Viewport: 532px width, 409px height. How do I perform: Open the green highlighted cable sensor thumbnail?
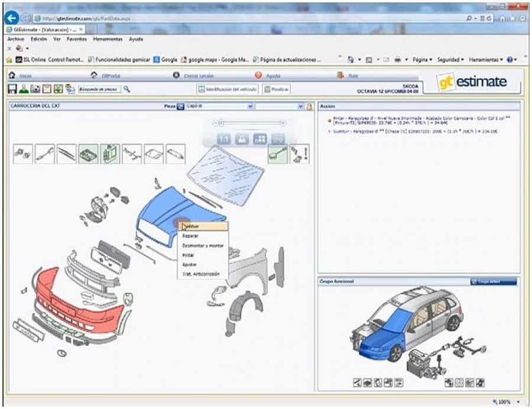pyautogui.click(x=278, y=154)
